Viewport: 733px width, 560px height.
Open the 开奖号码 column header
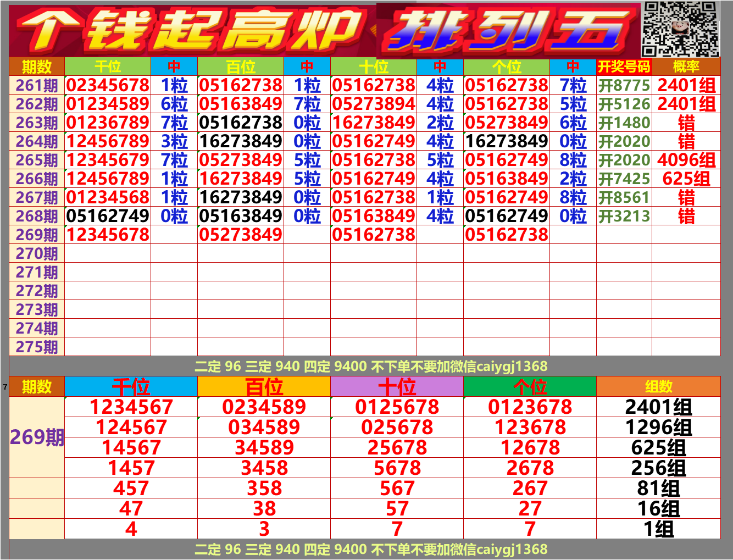pos(624,68)
